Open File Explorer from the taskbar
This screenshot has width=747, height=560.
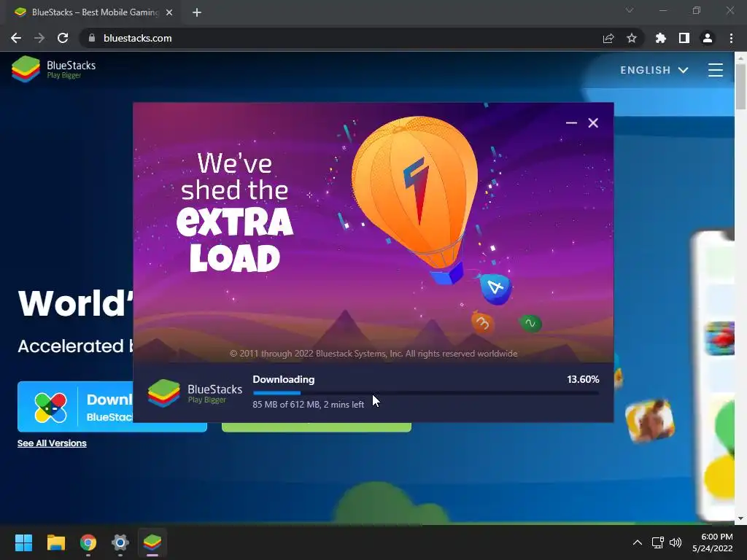55,542
